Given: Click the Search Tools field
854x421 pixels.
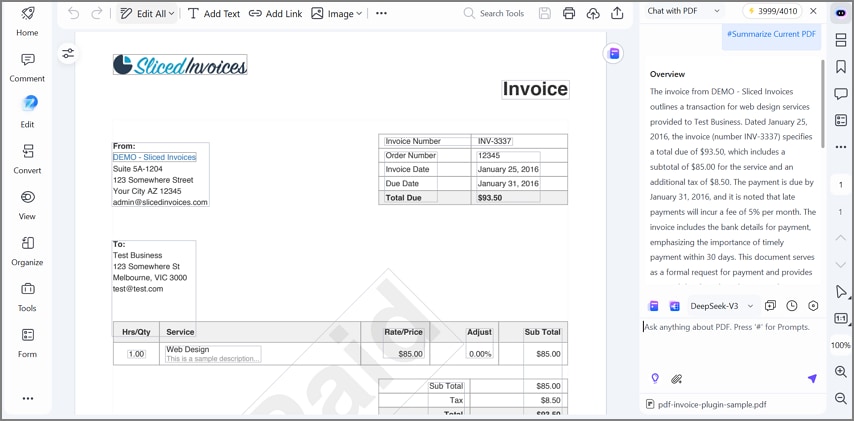Looking at the screenshot, I should 495,14.
